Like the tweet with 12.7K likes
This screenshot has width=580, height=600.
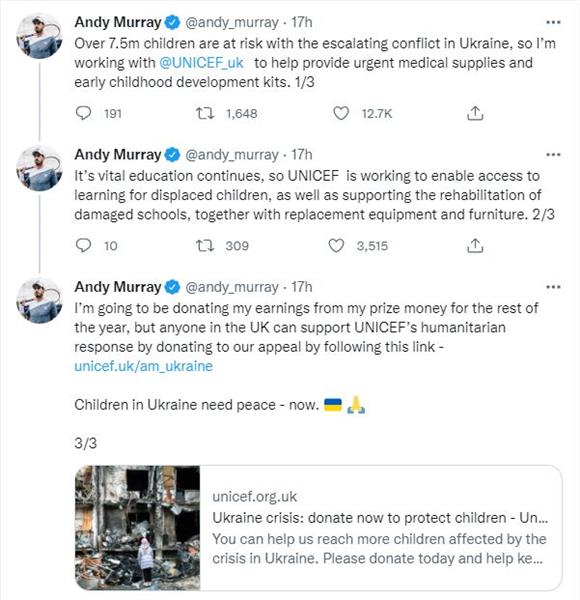point(341,113)
